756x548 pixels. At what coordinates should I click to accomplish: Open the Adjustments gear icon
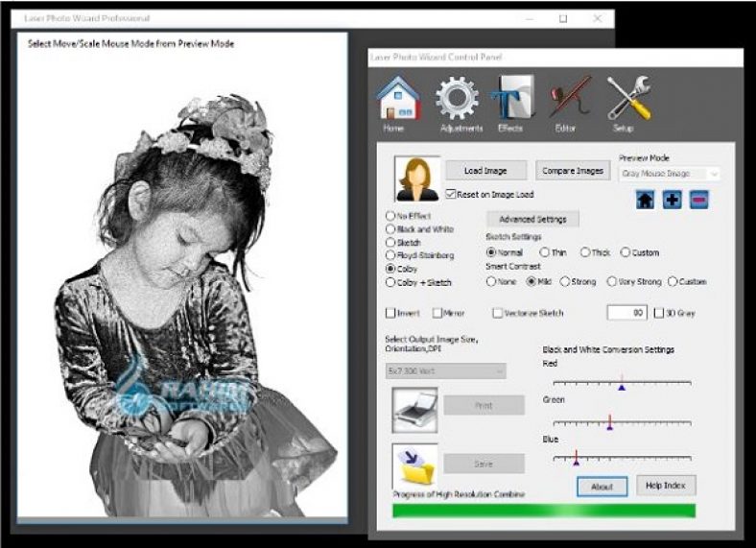459,100
